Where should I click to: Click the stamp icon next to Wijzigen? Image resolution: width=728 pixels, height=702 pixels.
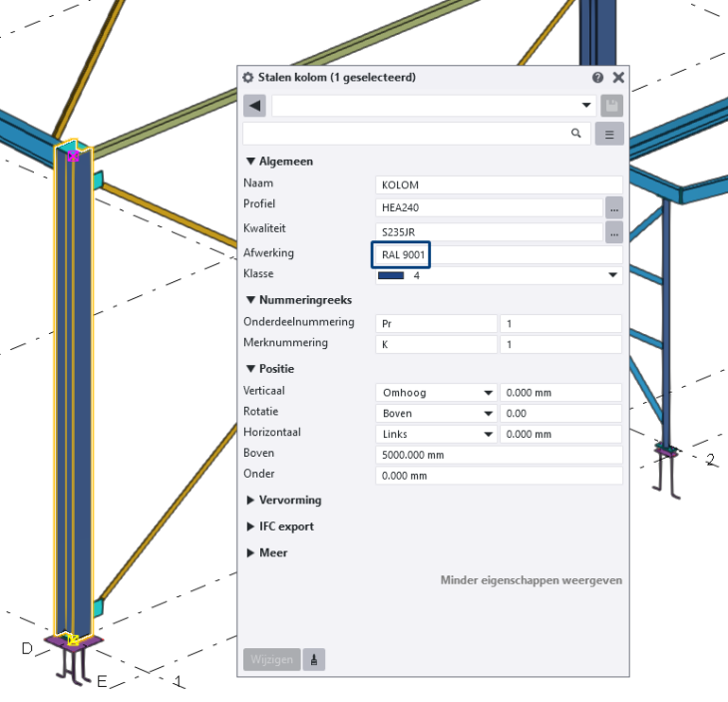[314, 659]
